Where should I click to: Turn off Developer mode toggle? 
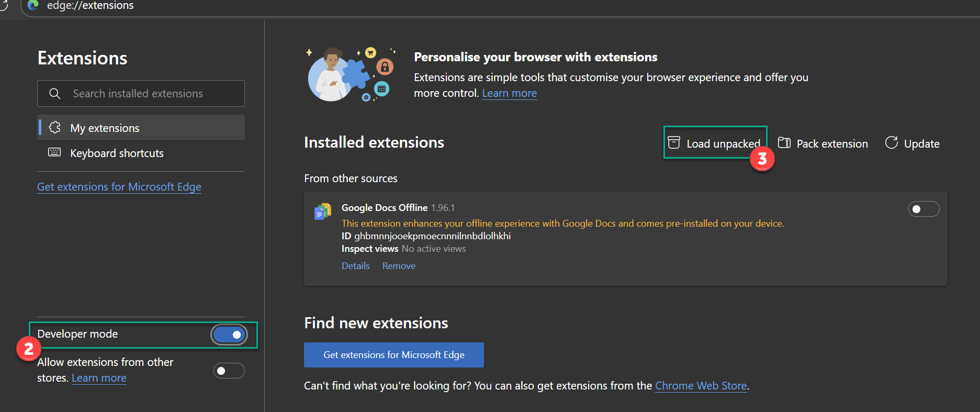click(x=229, y=335)
